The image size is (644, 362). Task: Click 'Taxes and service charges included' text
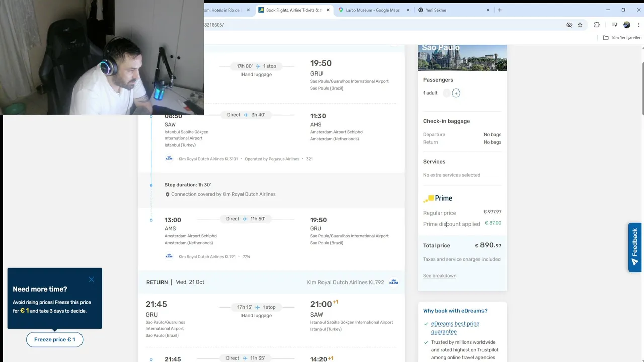[x=462, y=259]
